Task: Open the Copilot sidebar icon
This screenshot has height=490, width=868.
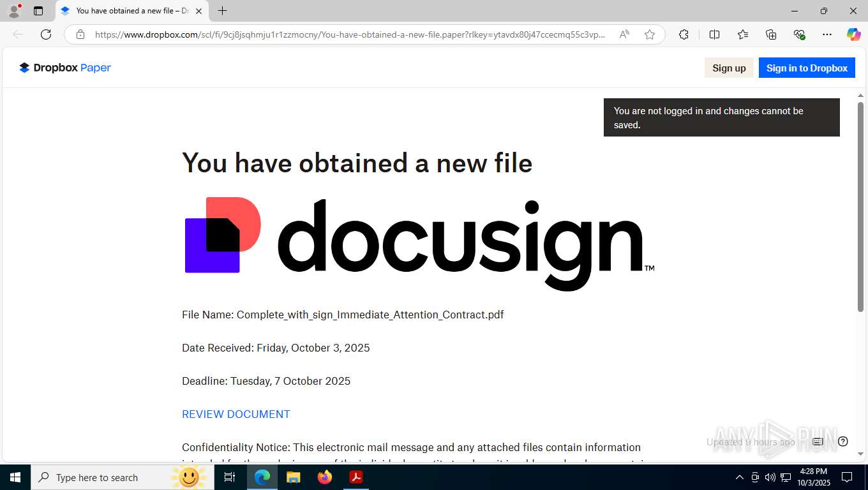Action: click(x=853, y=34)
